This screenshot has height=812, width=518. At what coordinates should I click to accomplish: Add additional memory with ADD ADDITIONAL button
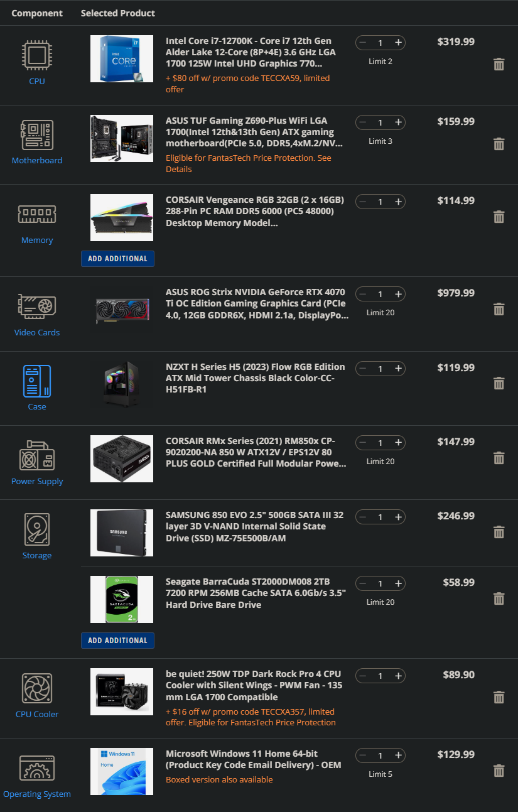click(117, 259)
